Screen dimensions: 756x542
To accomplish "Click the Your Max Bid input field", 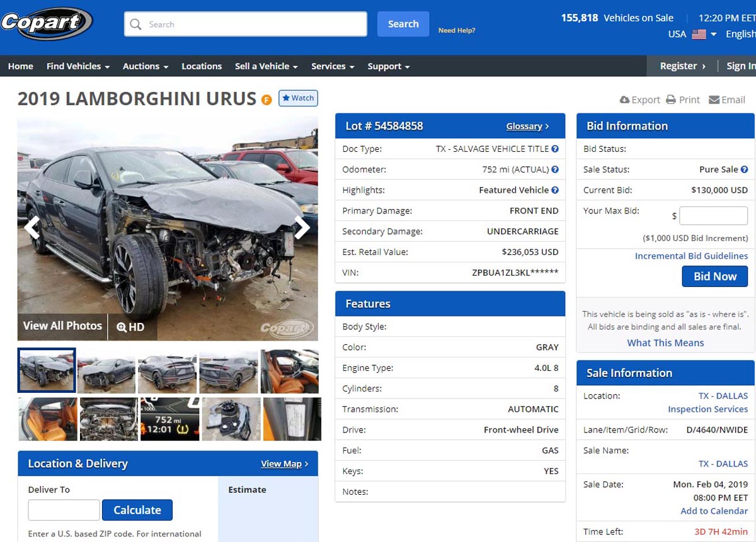I will (713, 216).
